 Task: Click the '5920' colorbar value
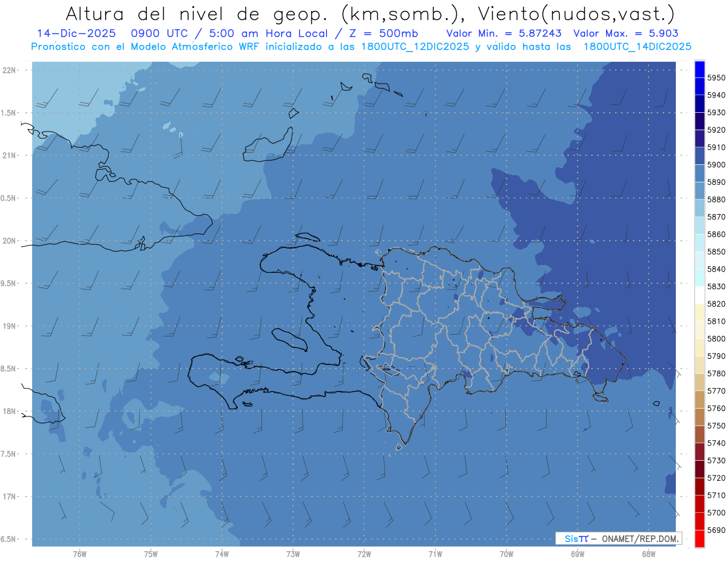coord(716,130)
